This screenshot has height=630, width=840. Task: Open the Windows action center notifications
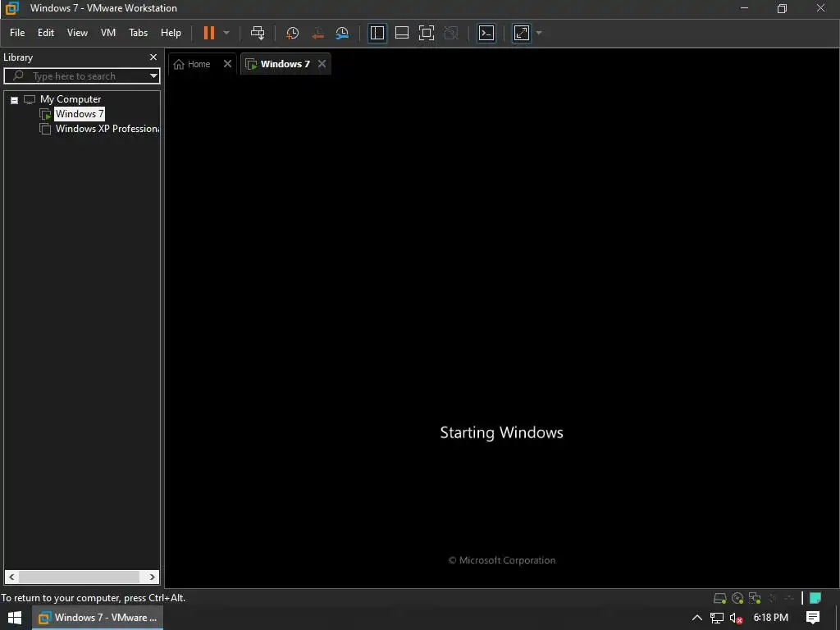pyautogui.click(x=813, y=618)
